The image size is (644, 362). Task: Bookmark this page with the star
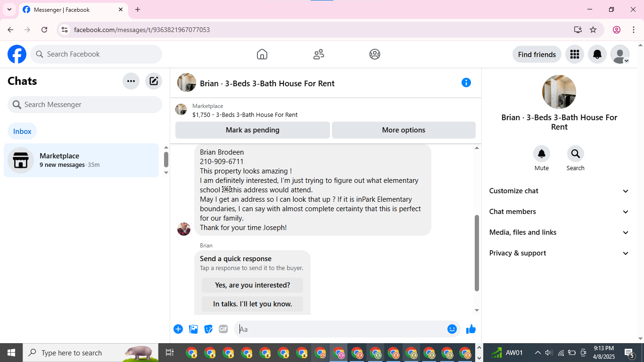[x=593, y=30]
